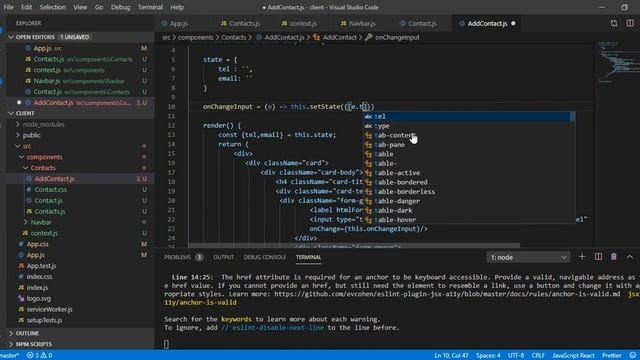Click the Ln 10, Col 47 status item
This screenshot has width=640, height=360.
(x=451, y=356)
